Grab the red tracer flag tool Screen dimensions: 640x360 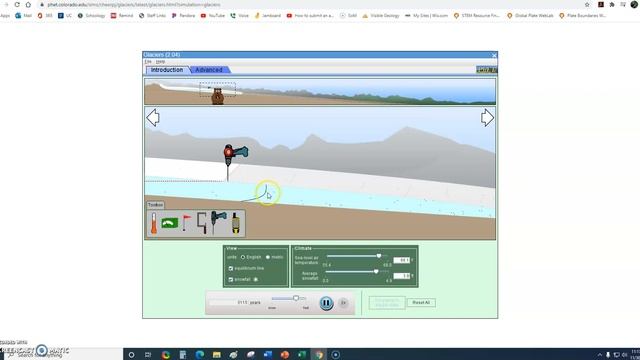point(186,223)
